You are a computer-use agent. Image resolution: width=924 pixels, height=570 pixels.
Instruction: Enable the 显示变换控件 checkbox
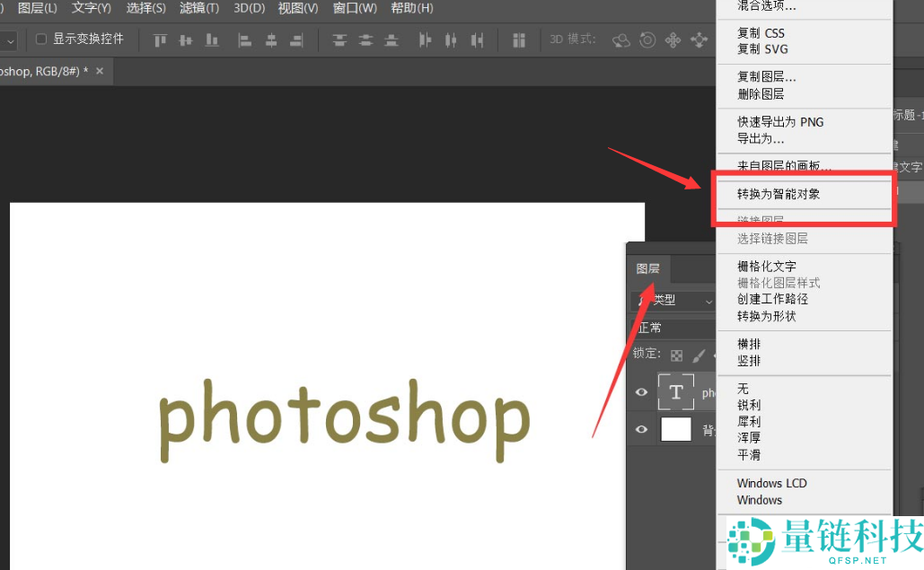[41, 39]
